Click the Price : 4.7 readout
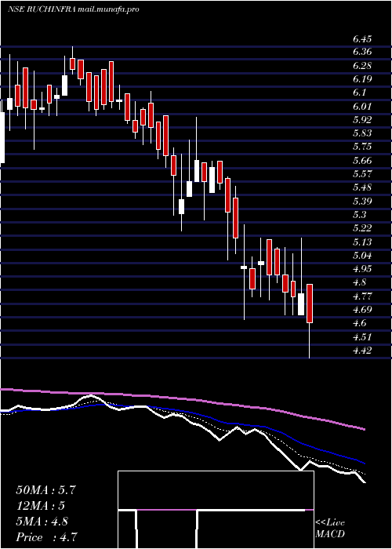Viewport: 392px width, 549px height. coord(46,537)
